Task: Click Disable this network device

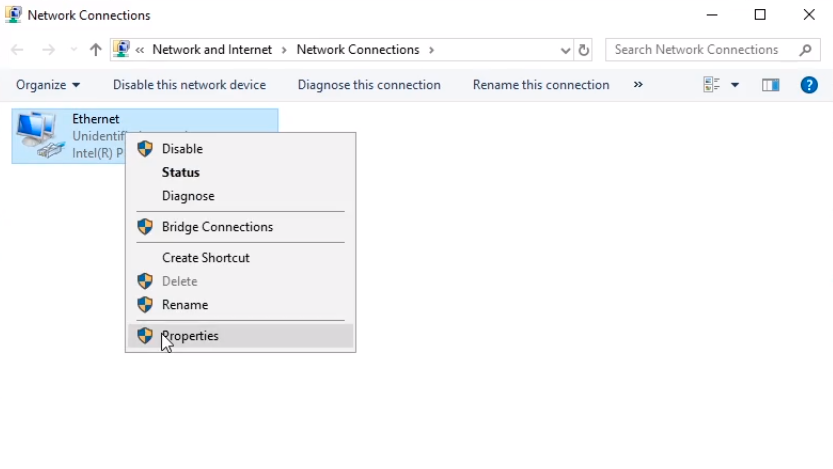Action: [x=189, y=85]
